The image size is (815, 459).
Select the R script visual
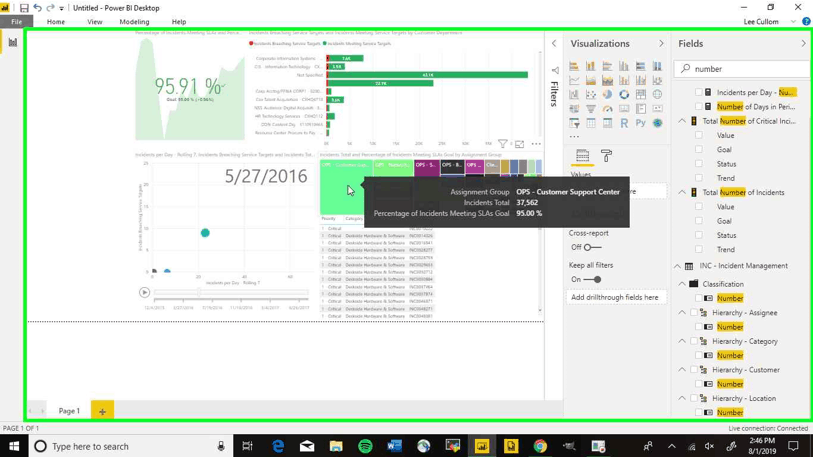624,123
